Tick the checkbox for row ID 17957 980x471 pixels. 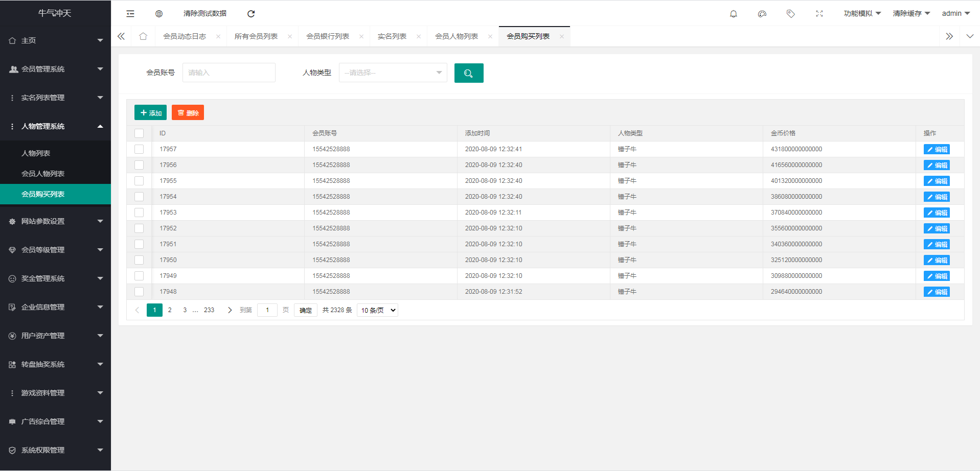[x=139, y=149]
